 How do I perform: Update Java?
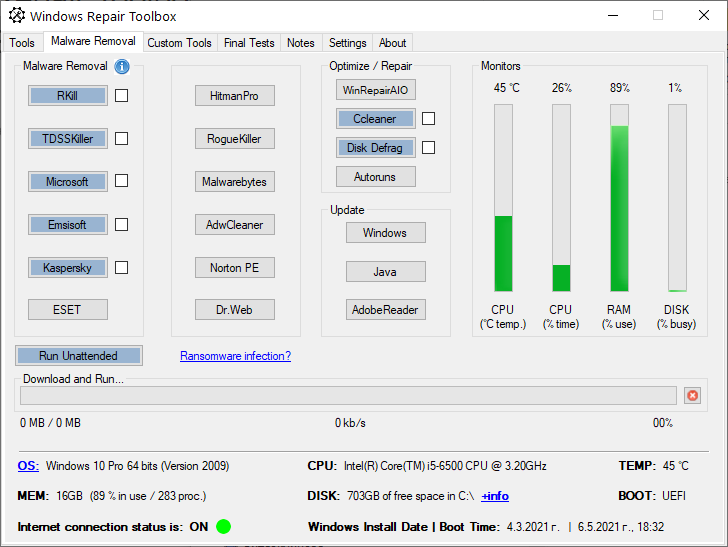tap(386, 272)
